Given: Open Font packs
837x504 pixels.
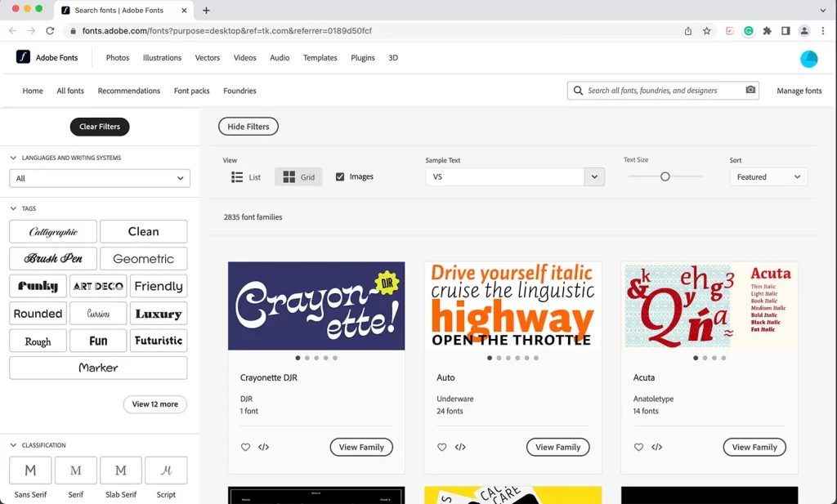Looking at the screenshot, I should click(191, 91).
